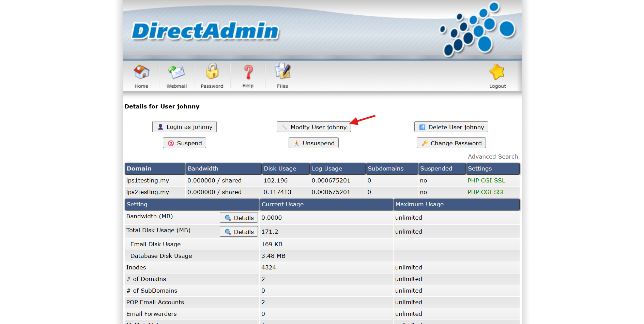
Task: Select domain ips1testing.my
Action: coord(148,180)
